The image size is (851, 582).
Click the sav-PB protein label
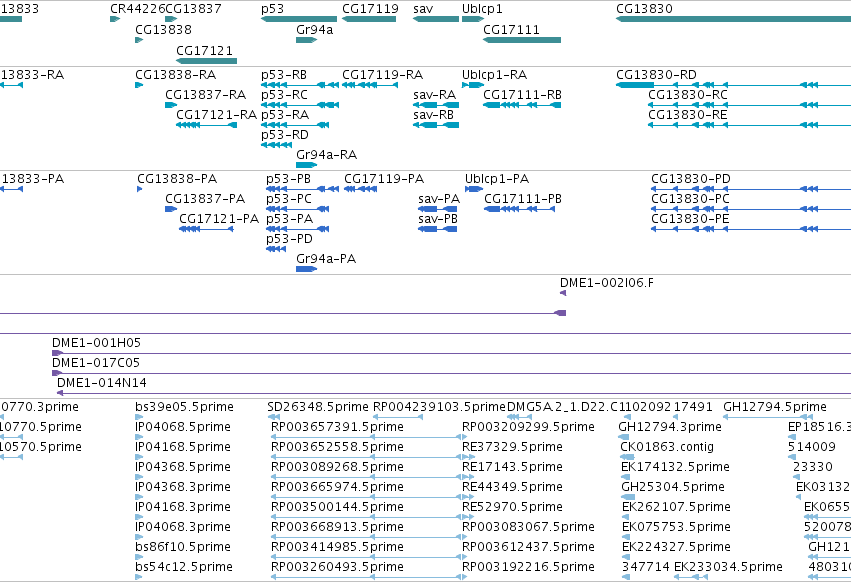click(438, 219)
